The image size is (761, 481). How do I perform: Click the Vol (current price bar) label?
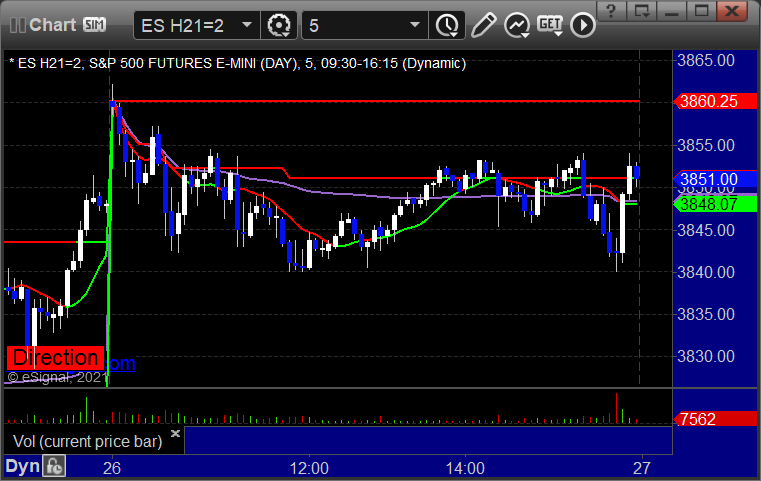pyautogui.click(x=87, y=442)
